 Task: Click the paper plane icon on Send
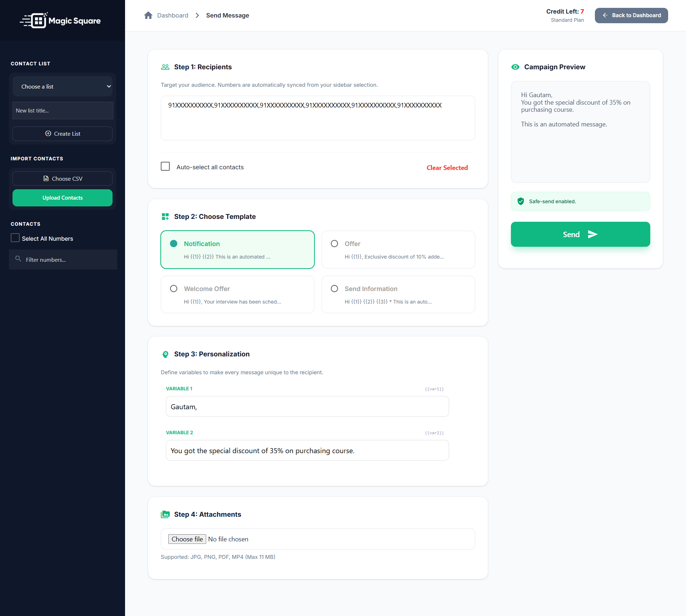click(x=593, y=234)
